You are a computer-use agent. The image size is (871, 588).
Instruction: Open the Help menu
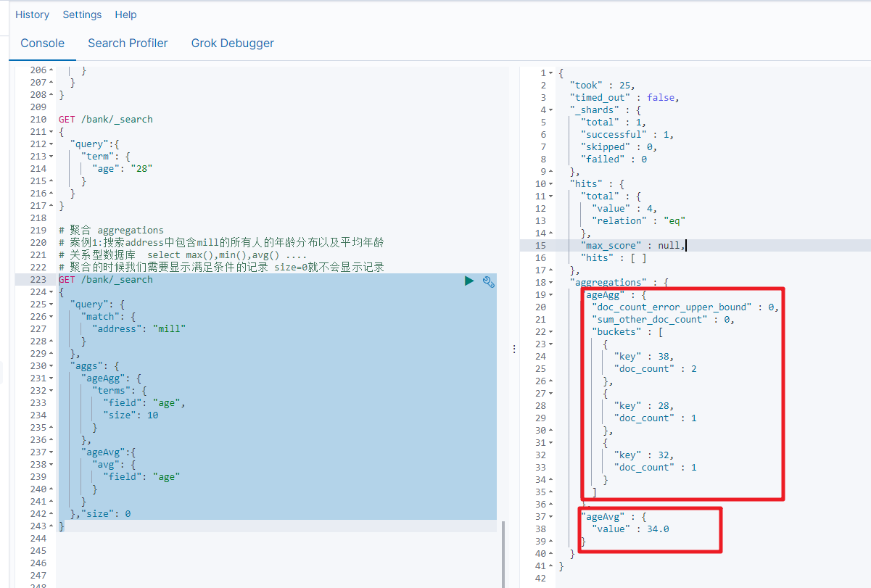pos(125,15)
